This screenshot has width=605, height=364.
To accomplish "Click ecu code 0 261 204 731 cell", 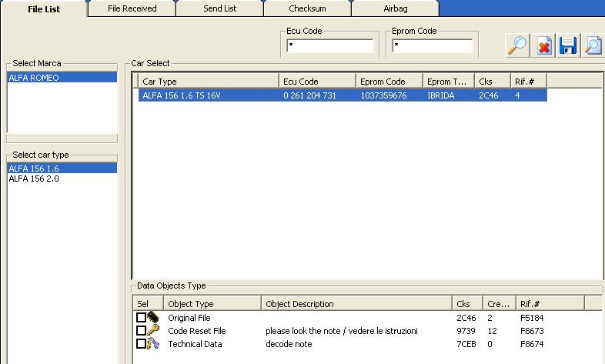I will pyautogui.click(x=310, y=95).
